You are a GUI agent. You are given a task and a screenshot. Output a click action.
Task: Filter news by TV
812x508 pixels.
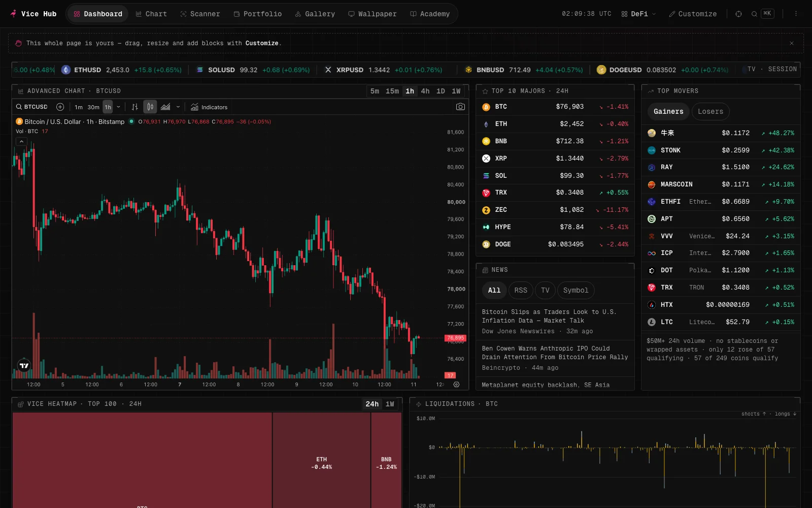point(545,291)
